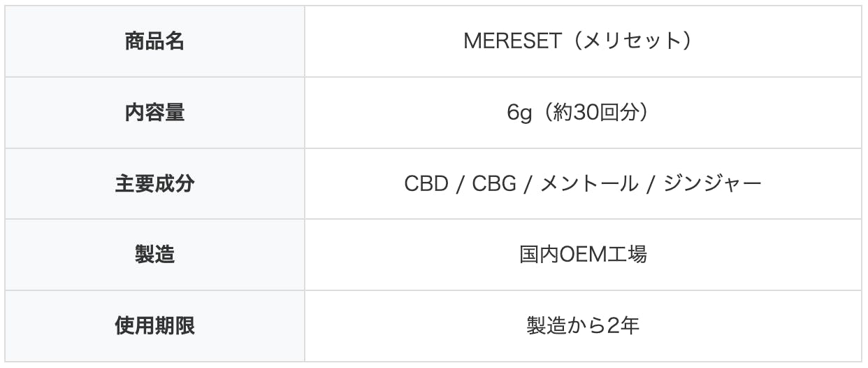Click the 国内OEM工場 value cell

[583, 255]
